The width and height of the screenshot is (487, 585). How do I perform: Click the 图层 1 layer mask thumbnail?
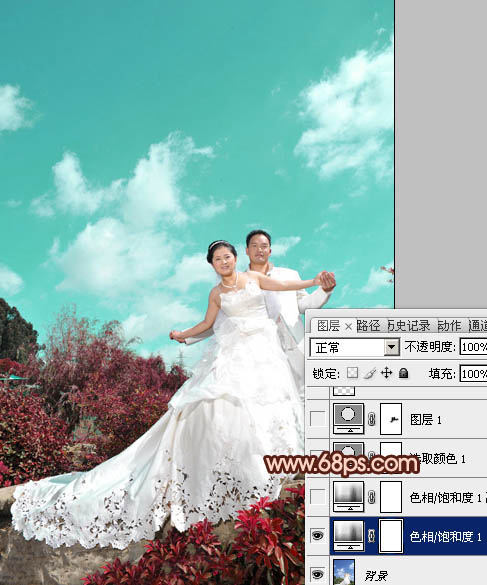(x=391, y=419)
